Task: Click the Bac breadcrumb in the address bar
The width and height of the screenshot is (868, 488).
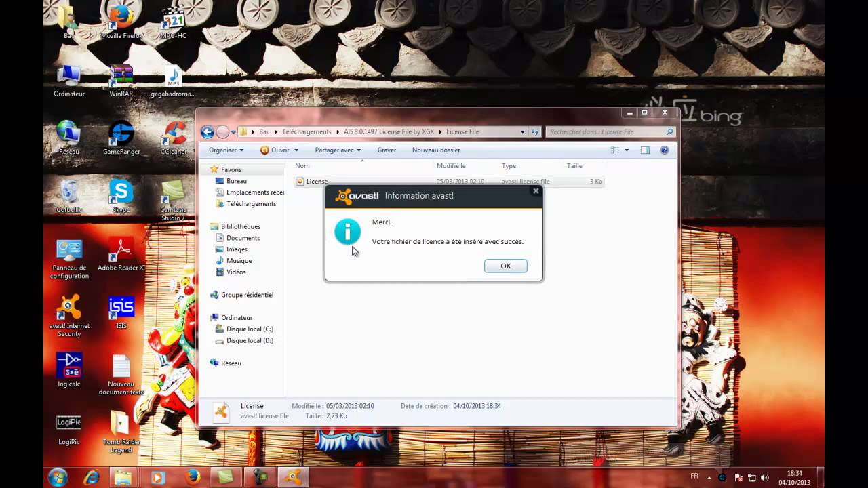Action: [264, 131]
